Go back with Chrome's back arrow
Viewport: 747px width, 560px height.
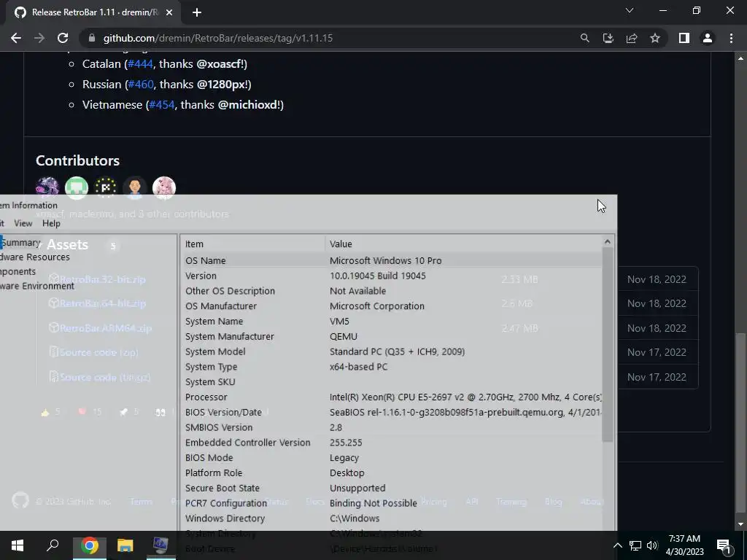[16, 38]
